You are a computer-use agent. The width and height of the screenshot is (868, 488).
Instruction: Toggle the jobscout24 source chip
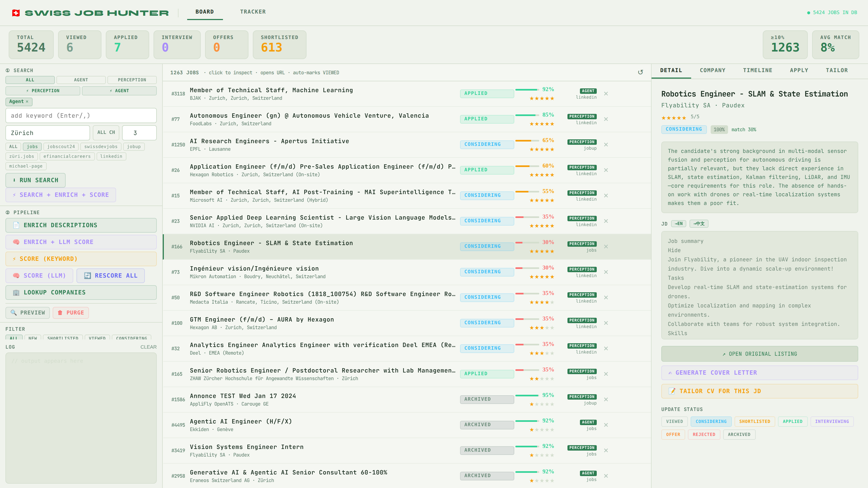[x=61, y=146]
